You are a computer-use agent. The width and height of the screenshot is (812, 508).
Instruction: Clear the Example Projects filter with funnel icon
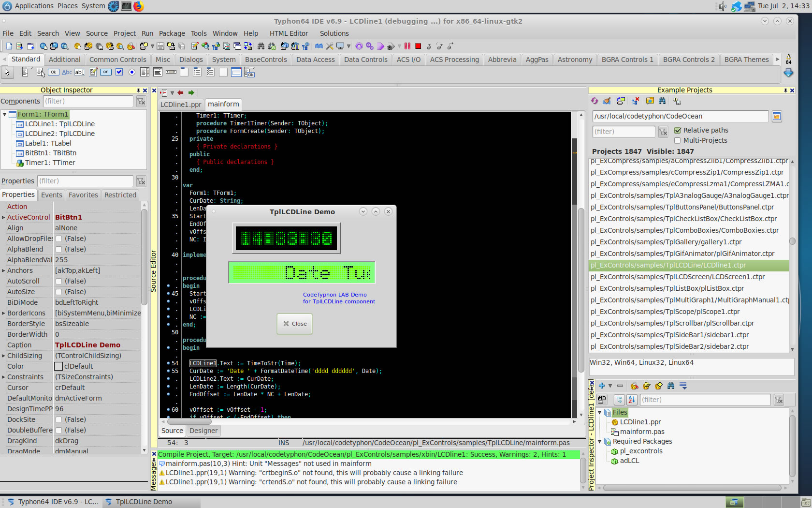coord(663,132)
